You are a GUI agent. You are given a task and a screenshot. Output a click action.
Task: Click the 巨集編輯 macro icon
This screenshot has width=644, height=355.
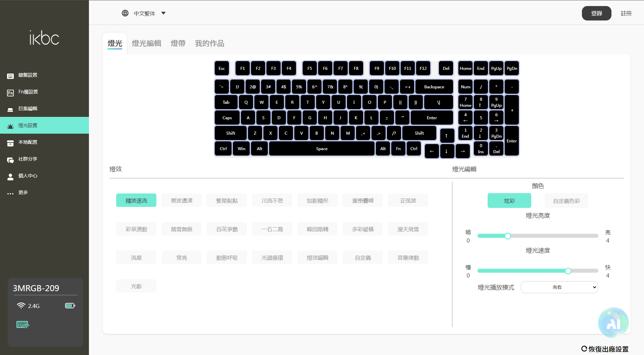click(10, 109)
